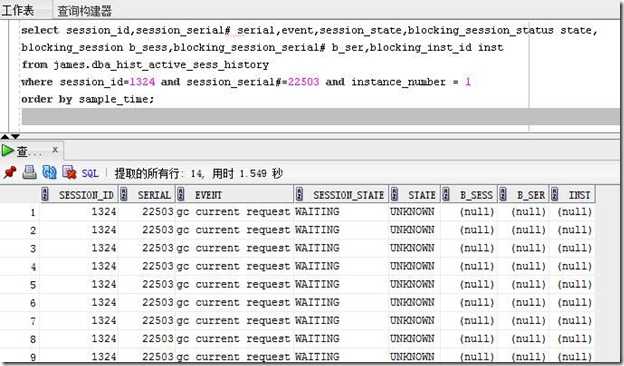The image size is (624, 366).
Task: Select row number 5 in the grid
Action: [x=20, y=285]
